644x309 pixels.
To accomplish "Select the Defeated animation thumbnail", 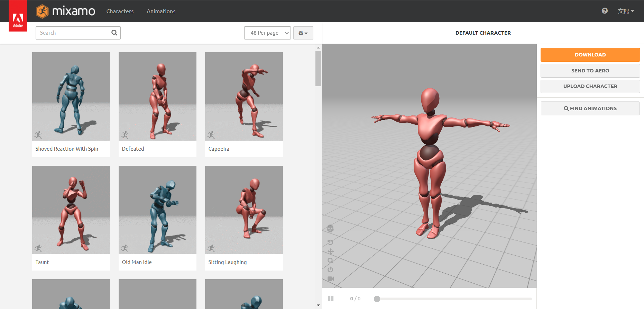I will click(157, 96).
